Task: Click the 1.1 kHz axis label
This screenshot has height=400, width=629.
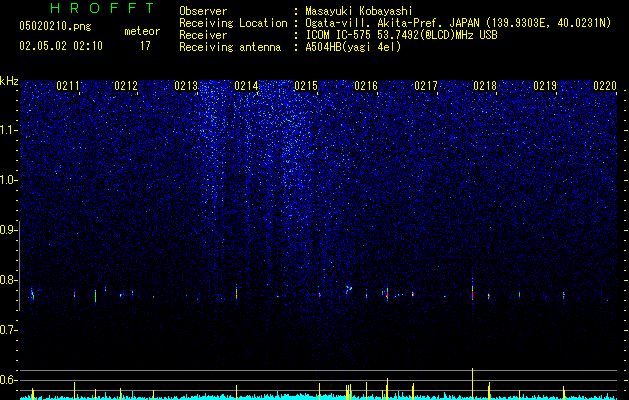Action: [9, 130]
